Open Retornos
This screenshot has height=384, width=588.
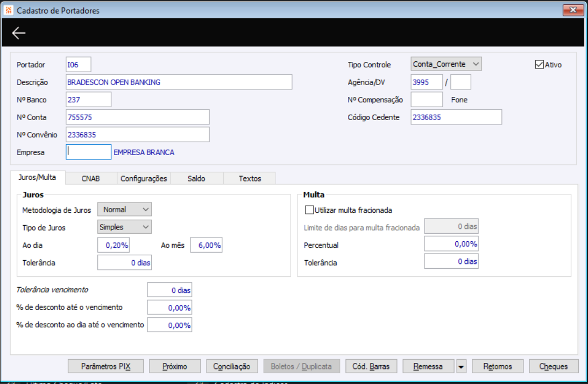tap(498, 366)
